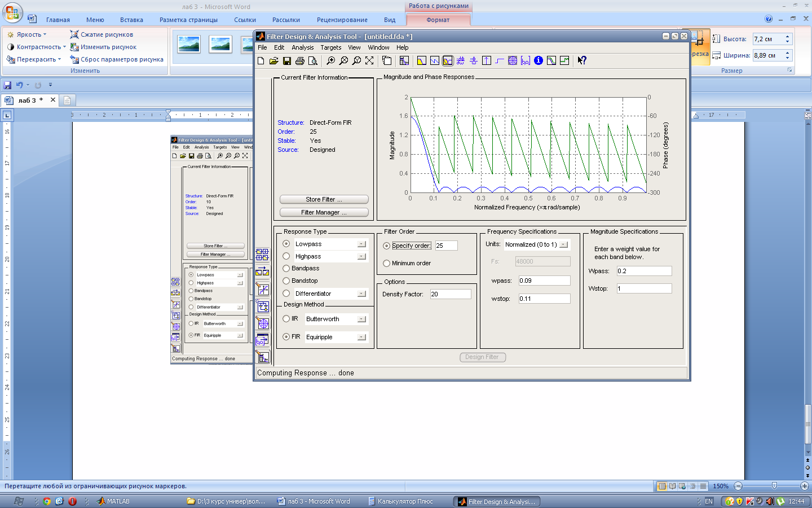Click What's This help cursor icon

pyautogui.click(x=582, y=60)
